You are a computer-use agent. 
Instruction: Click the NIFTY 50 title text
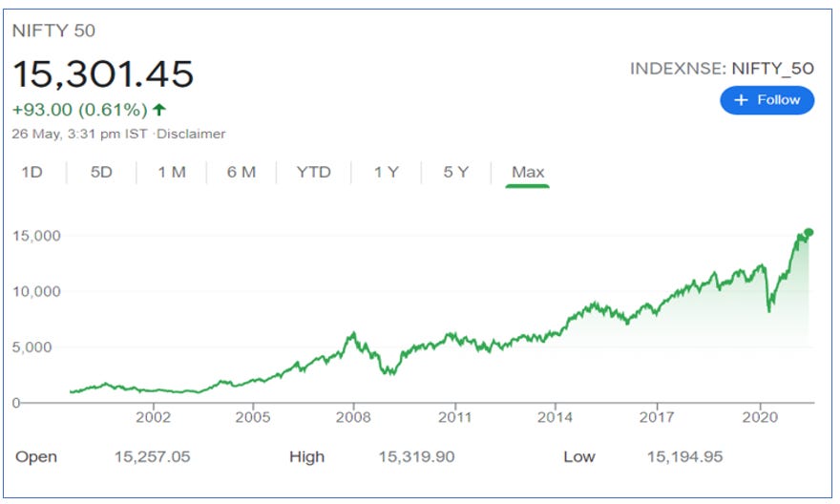click(53, 31)
